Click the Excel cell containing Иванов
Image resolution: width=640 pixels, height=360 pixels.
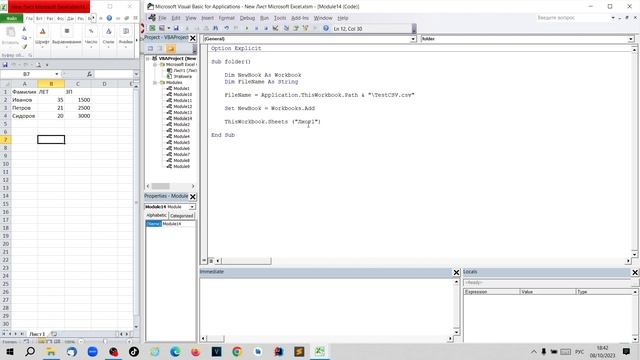point(24,100)
